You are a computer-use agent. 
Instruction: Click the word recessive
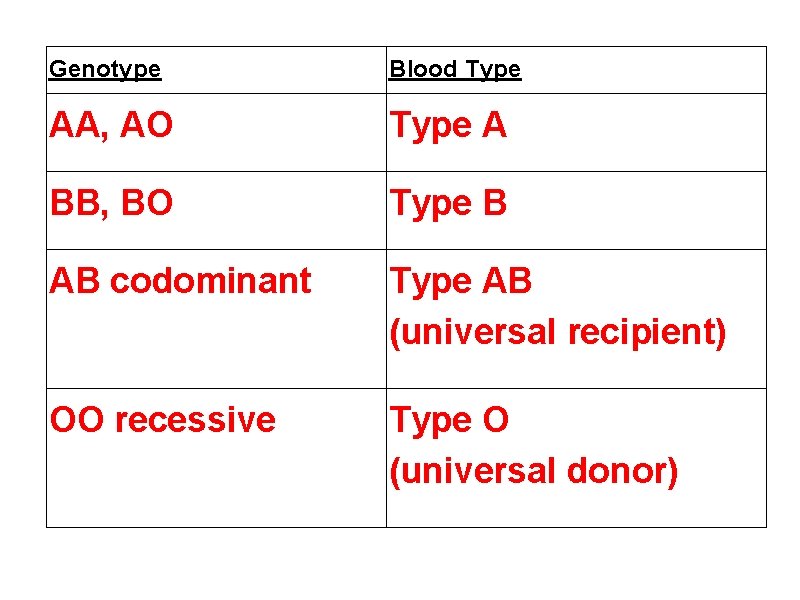[x=195, y=420]
